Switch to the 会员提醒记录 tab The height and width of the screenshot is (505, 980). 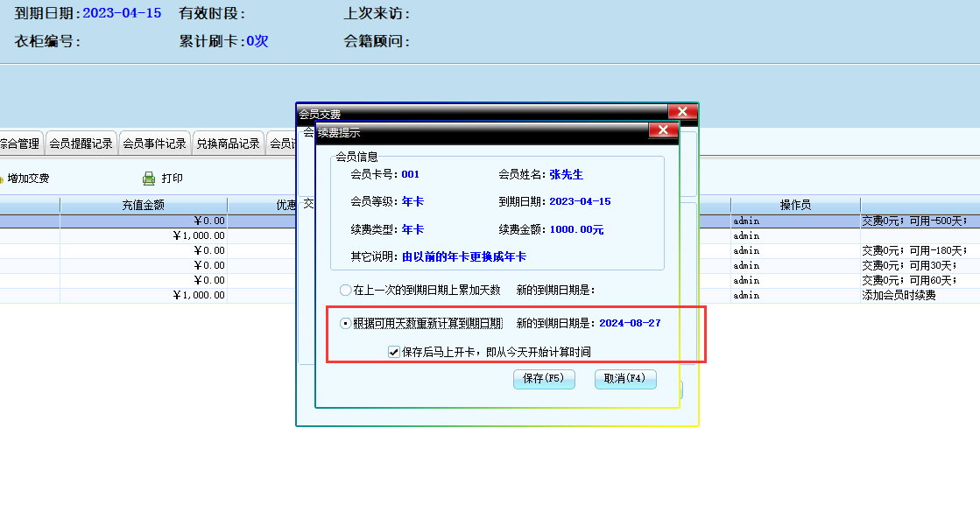81,144
